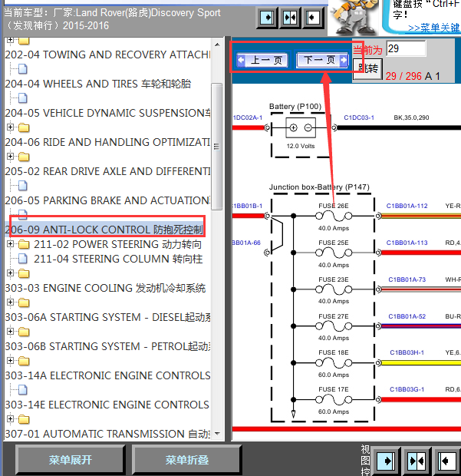Select 204-04 WHEELS AND TIRES tree item
The height and width of the screenshot is (476, 461).
click(x=98, y=84)
